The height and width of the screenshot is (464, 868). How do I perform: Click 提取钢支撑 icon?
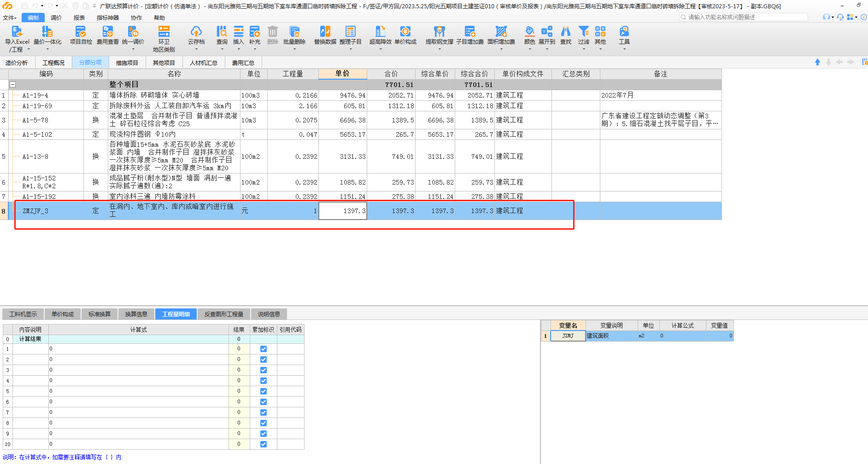pyautogui.click(x=440, y=31)
